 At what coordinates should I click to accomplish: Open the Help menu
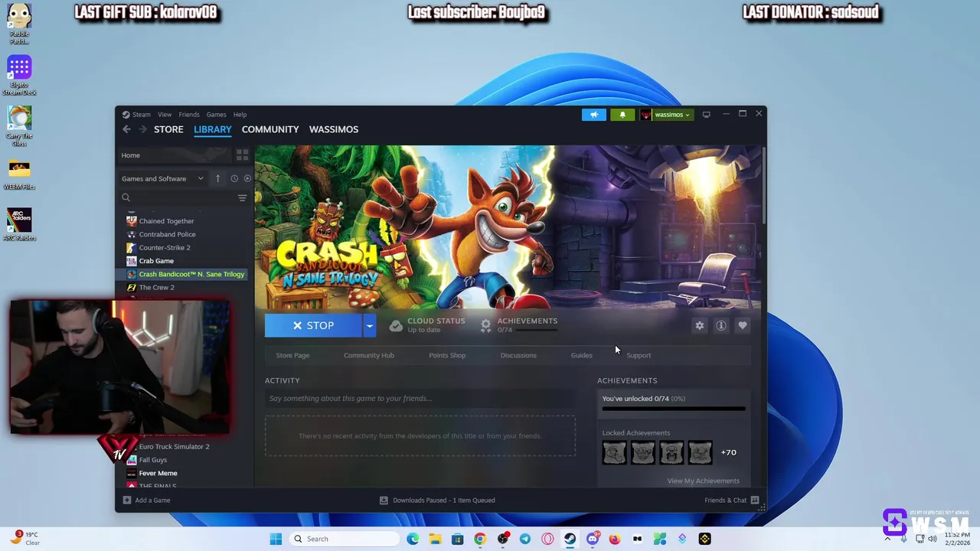pos(240,115)
